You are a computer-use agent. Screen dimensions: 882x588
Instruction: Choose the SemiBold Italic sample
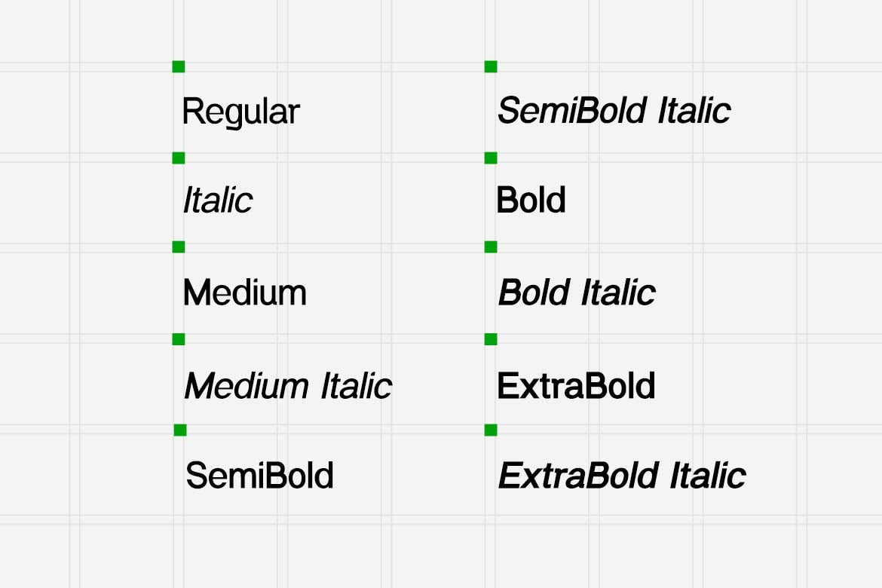click(x=614, y=110)
